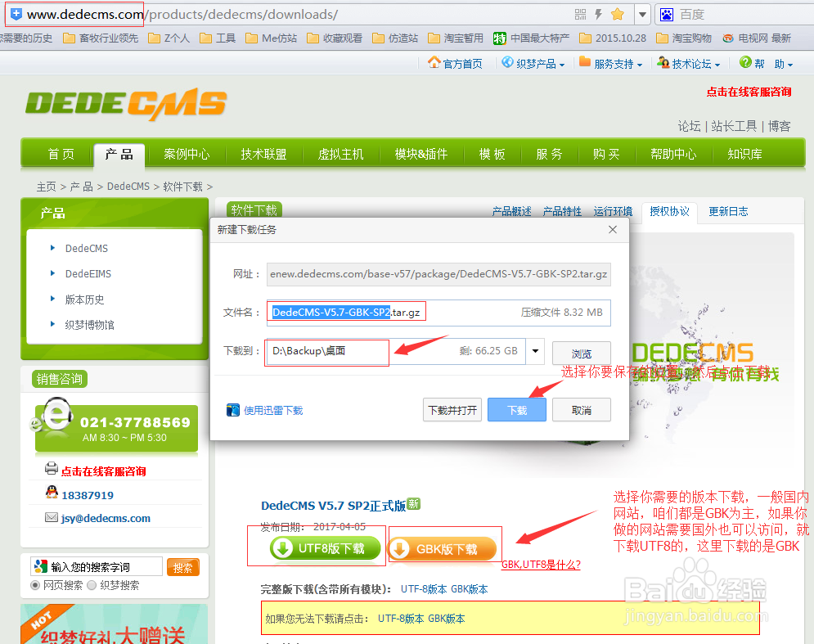Image resolution: width=814 pixels, height=644 pixels.
Task: Open the QR code icon in address bar
Action: coord(580,15)
